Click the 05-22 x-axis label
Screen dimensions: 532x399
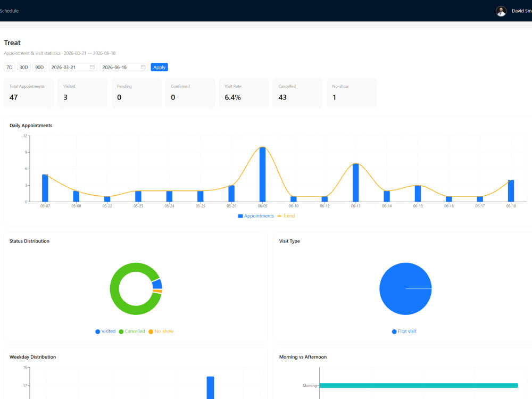pos(107,206)
